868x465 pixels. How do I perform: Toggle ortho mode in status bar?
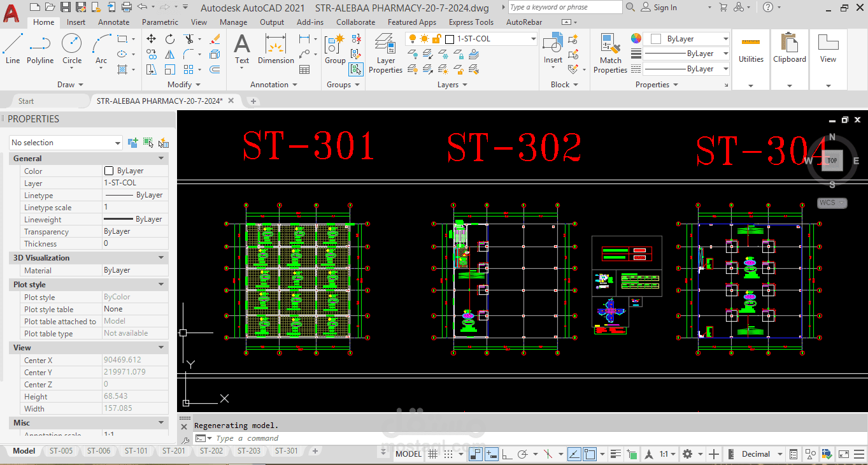(x=507, y=454)
